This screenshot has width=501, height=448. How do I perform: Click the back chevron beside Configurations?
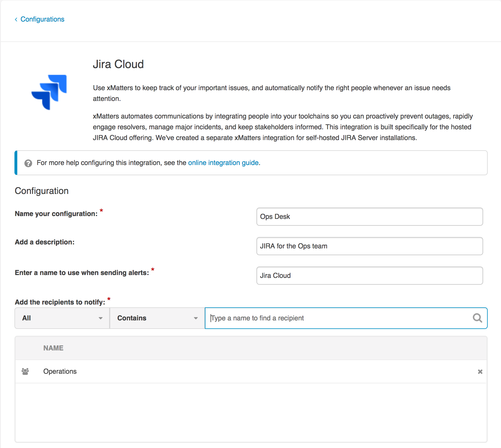16,19
